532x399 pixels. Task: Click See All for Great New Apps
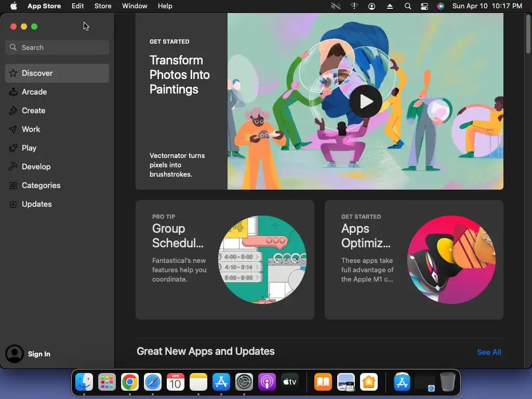click(x=489, y=352)
